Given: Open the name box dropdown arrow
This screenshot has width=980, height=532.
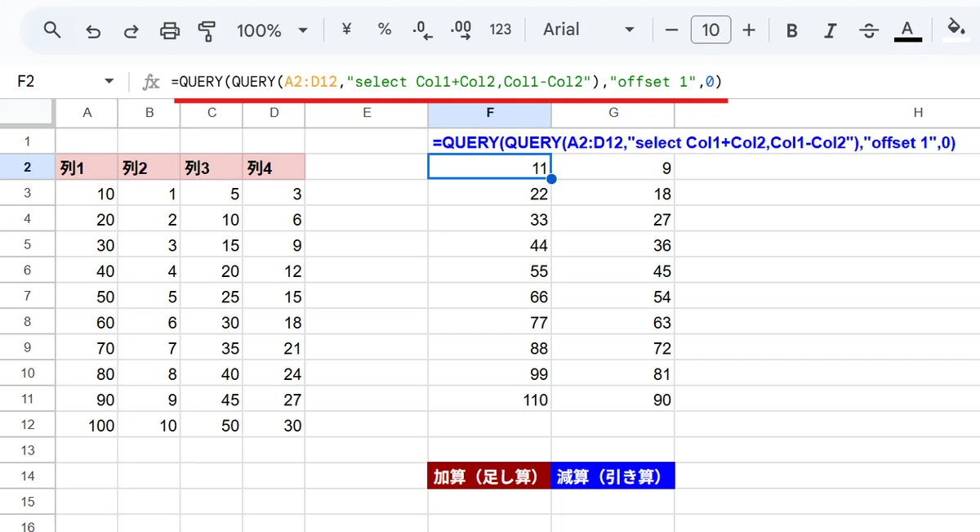Looking at the screenshot, I should (109, 82).
